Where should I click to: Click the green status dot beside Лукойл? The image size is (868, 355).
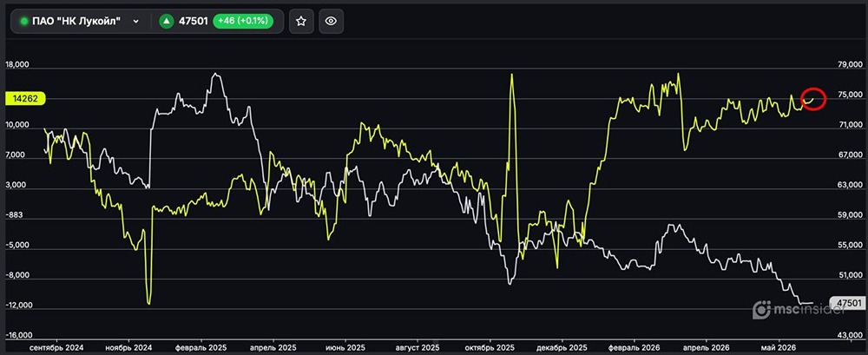click(23, 21)
